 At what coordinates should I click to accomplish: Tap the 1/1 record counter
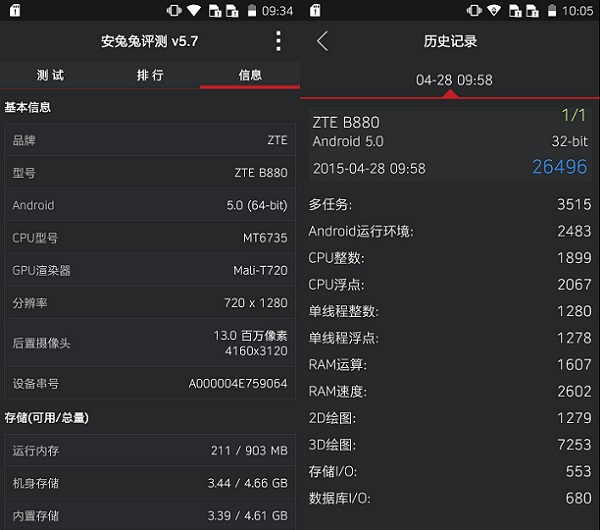[574, 115]
